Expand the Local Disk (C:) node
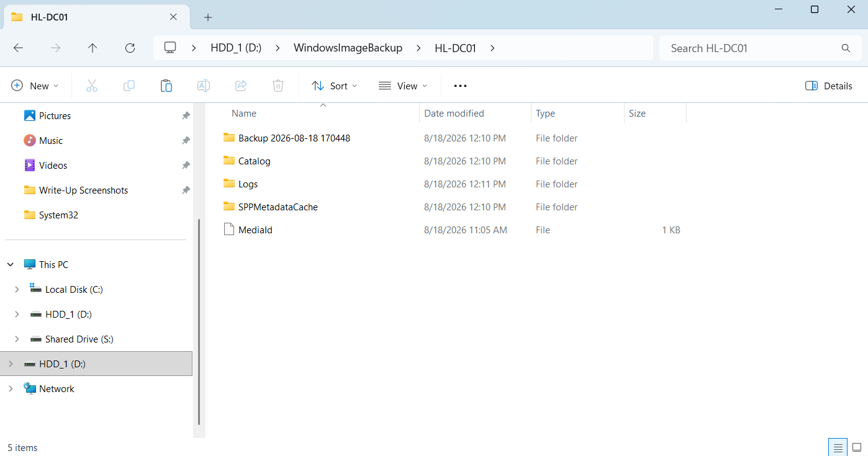The width and height of the screenshot is (868, 456). coord(17,290)
